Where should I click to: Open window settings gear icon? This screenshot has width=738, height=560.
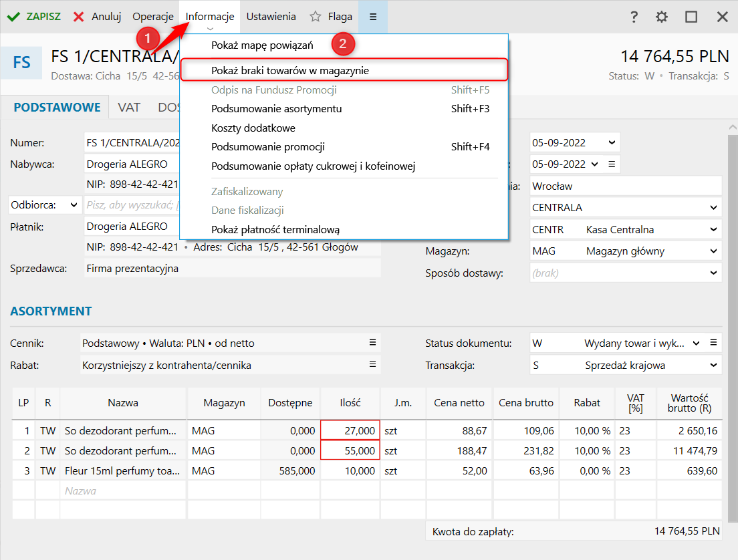pos(662,17)
